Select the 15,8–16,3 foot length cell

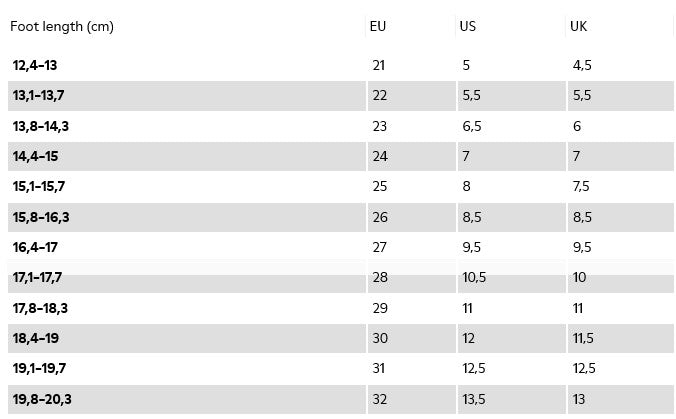click(41, 218)
